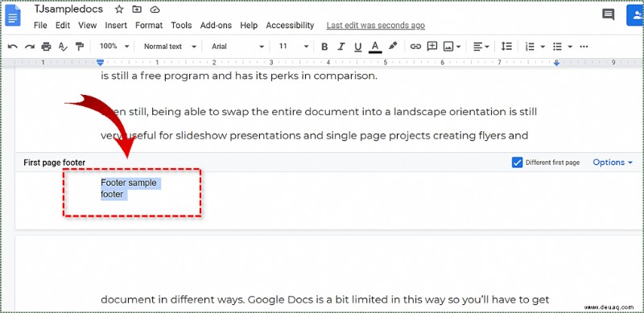Click the line ending 'perks in comparison.'
This screenshot has width=644, height=313.
point(239,76)
